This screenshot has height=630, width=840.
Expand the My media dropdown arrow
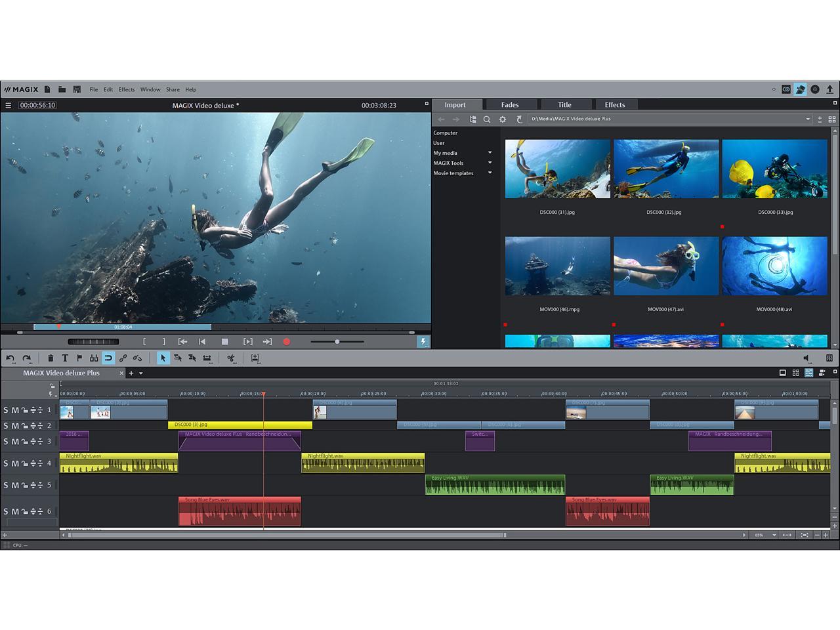point(490,153)
